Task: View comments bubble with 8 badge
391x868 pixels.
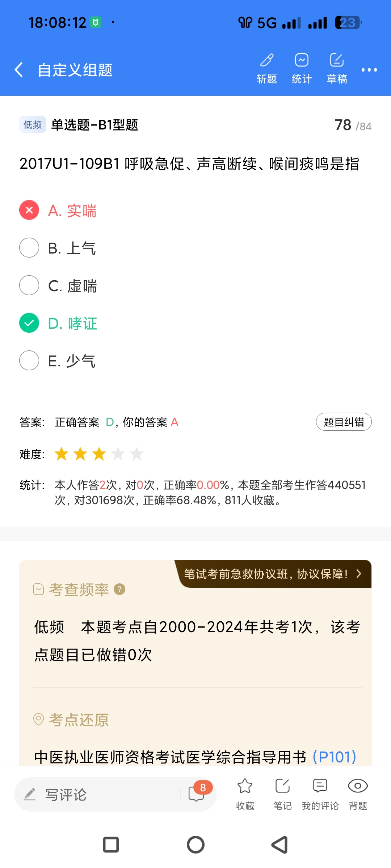Action: tap(197, 794)
